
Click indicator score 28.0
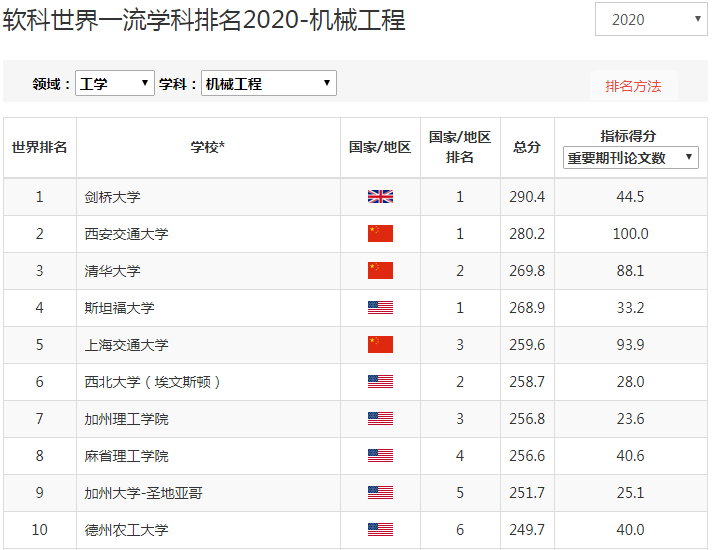(631, 382)
